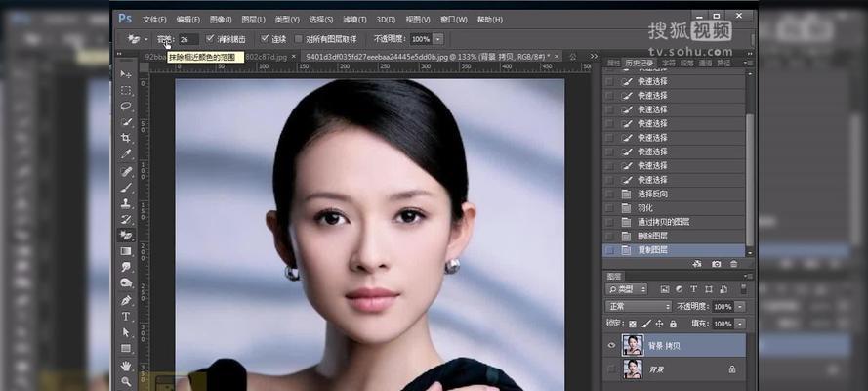Switch to the 802c87d.jpg document tab
868x391 pixels.
tap(266, 57)
